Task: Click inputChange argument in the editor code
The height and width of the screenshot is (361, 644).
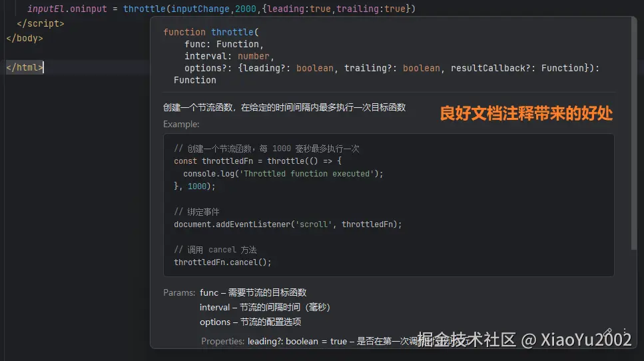Action: pos(200,9)
